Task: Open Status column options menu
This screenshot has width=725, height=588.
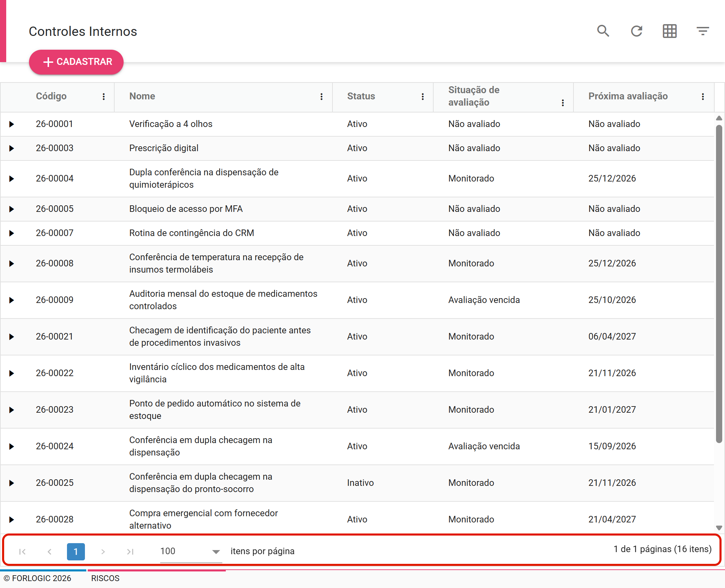Action: click(423, 97)
